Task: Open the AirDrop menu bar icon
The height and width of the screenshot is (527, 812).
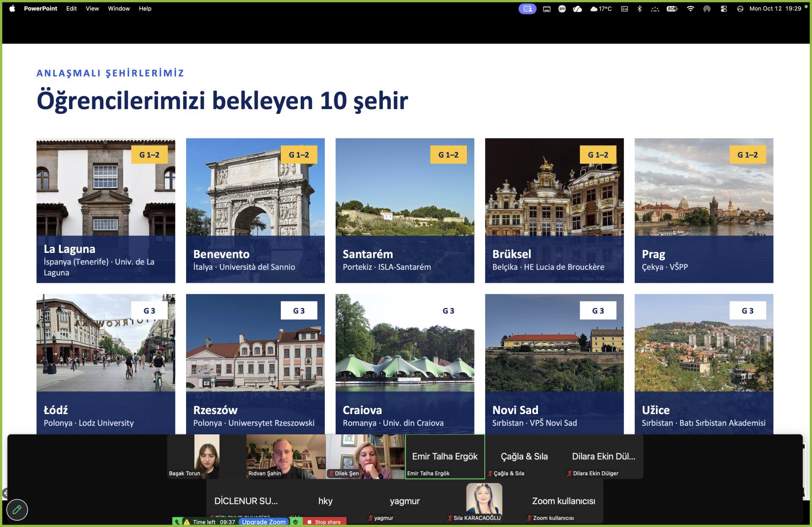Action: point(707,8)
